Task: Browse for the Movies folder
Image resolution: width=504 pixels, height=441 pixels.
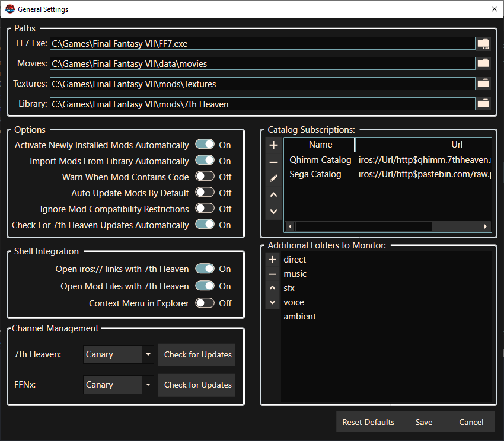Action: pyautogui.click(x=483, y=63)
